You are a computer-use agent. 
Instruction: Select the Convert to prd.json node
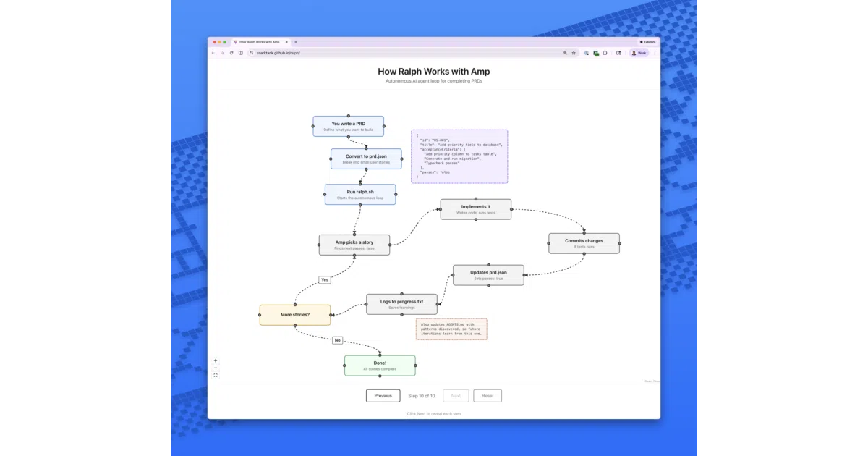pyautogui.click(x=366, y=159)
